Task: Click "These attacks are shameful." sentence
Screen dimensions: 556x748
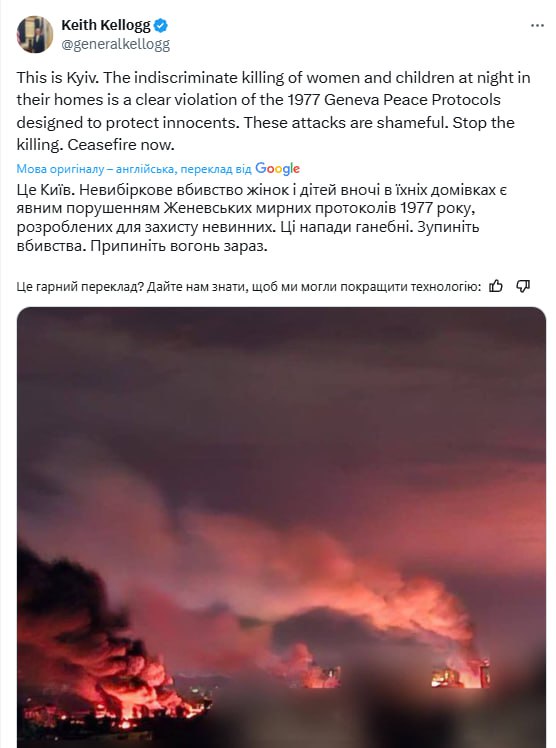Action: [346, 123]
